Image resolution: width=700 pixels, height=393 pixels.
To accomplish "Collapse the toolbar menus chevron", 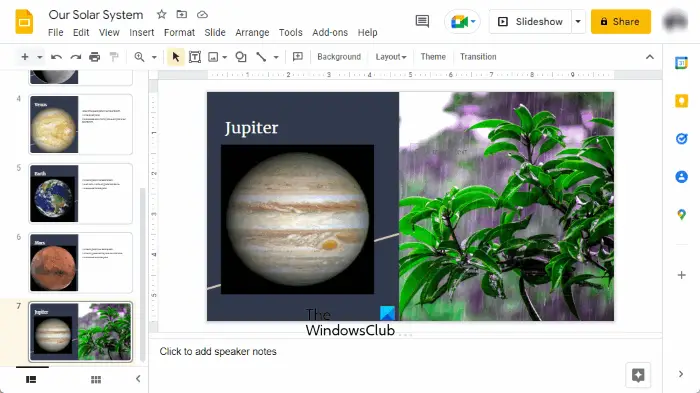I will [x=650, y=57].
